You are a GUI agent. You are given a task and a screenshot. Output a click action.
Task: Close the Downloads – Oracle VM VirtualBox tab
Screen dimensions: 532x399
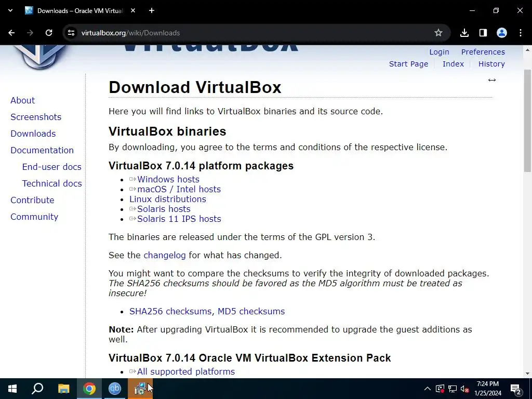[x=133, y=10]
